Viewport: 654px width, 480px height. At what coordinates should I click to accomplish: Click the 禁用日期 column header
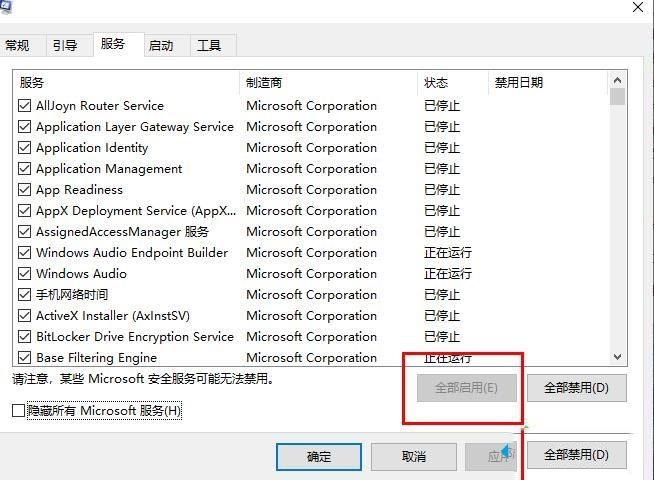tap(545, 83)
